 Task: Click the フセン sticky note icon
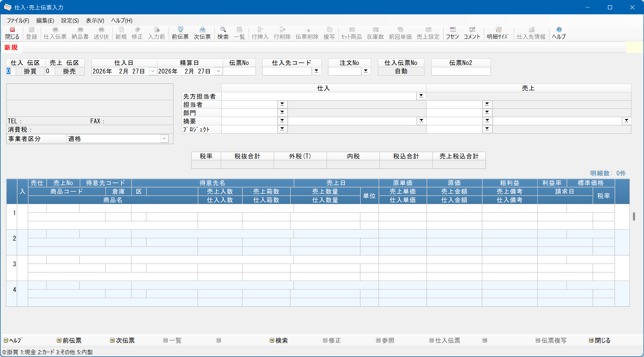pyautogui.click(x=452, y=33)
